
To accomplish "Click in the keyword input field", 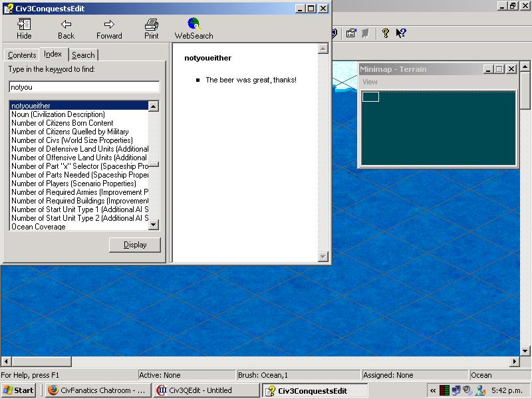I will click(x=84, y=87).
